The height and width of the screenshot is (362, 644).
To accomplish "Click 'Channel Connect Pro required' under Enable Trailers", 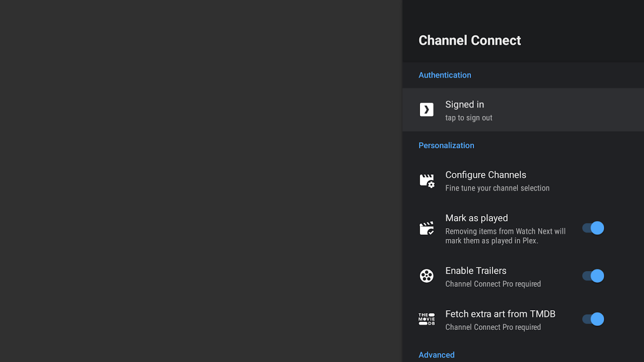I will coord(493,284).
